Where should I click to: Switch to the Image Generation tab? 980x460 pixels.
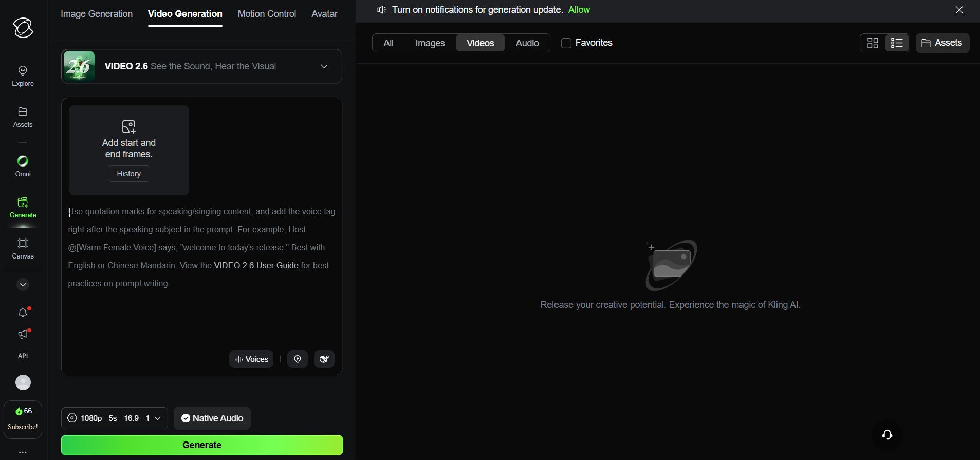(97, 14)
